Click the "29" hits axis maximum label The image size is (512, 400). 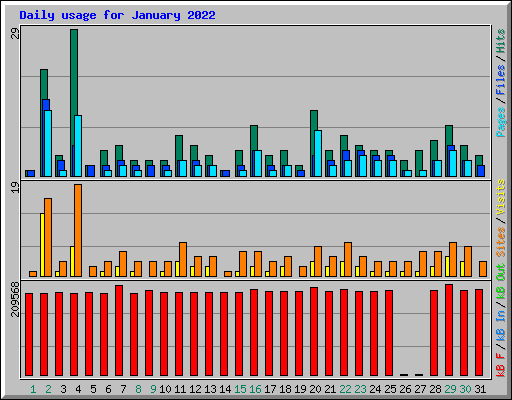(x=15, y=33)
